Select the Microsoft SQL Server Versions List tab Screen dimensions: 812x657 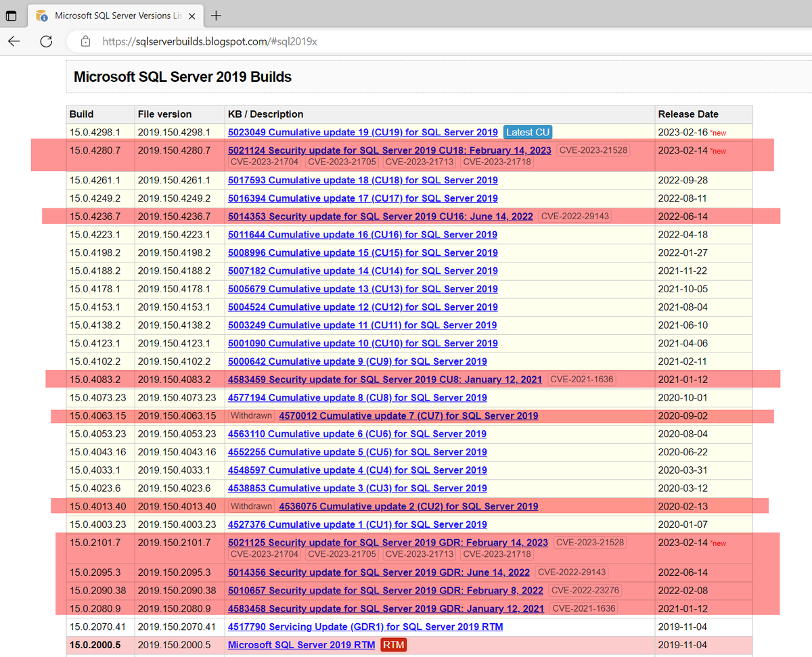(x=116, y=16)
